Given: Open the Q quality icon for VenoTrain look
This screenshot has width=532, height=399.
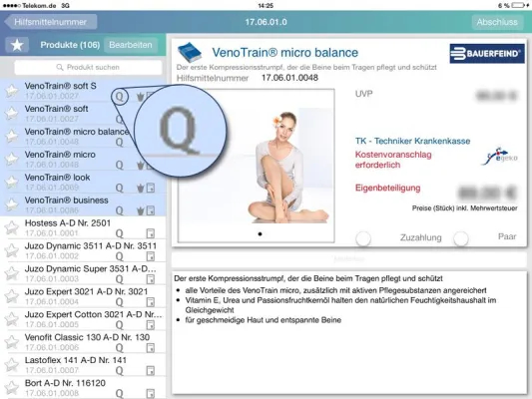Looking at the screenshot, I should click(x=120, y=188).
